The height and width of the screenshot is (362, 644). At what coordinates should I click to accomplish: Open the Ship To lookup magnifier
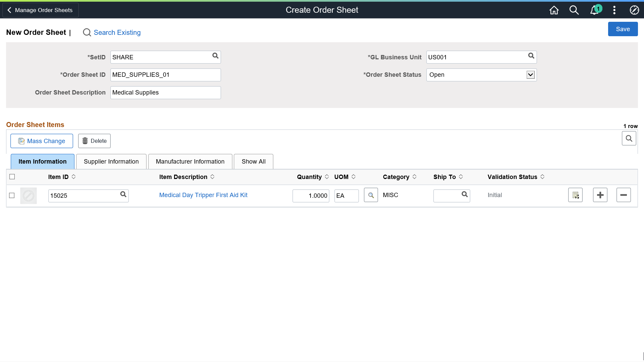465,194
